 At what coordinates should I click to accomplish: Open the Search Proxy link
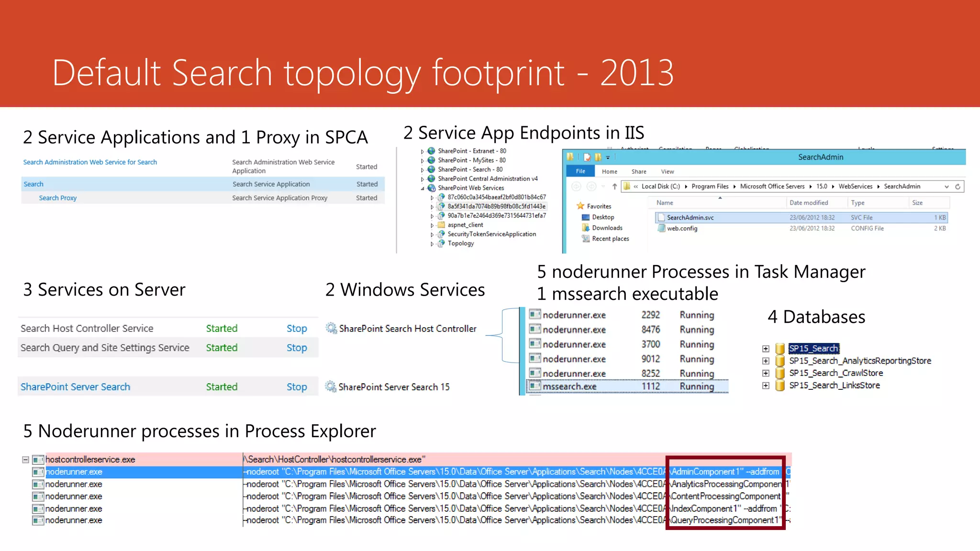click(58, 198)
